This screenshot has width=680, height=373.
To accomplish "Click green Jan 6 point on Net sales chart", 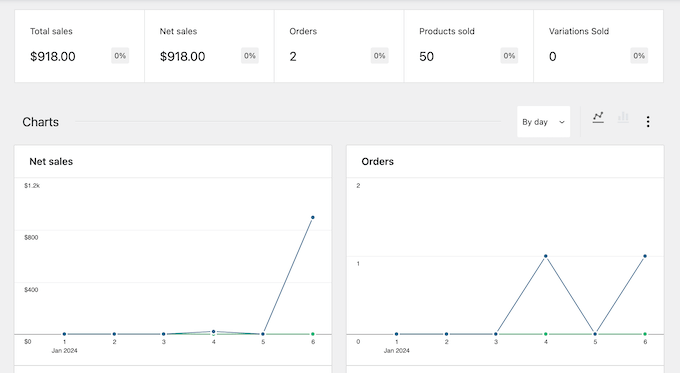I will 313,334.
